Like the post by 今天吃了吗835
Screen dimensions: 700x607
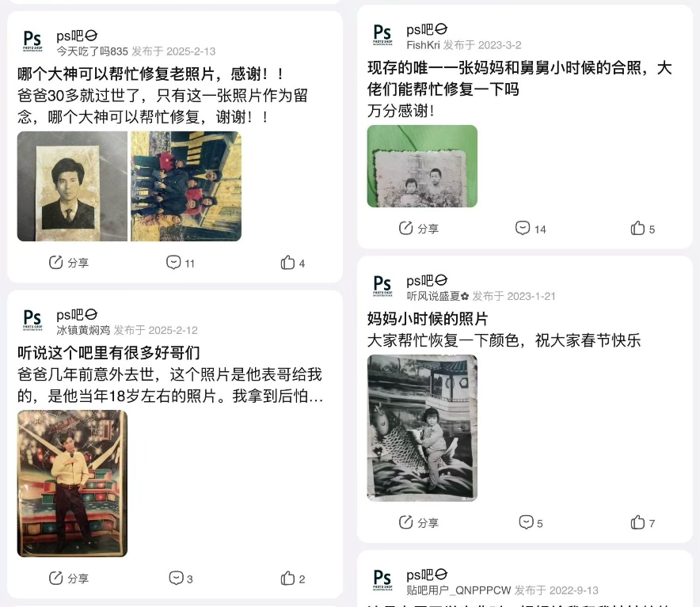tap(293, 263)
